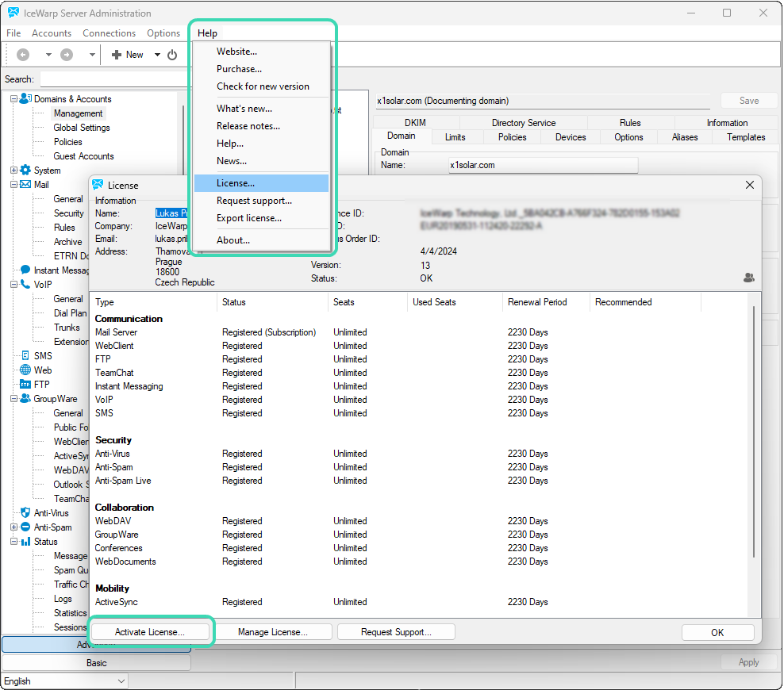The height and width of the screenshot is (690, 784).
Task: Select Policies under Domains & Accounts
Action: (67, 141)
